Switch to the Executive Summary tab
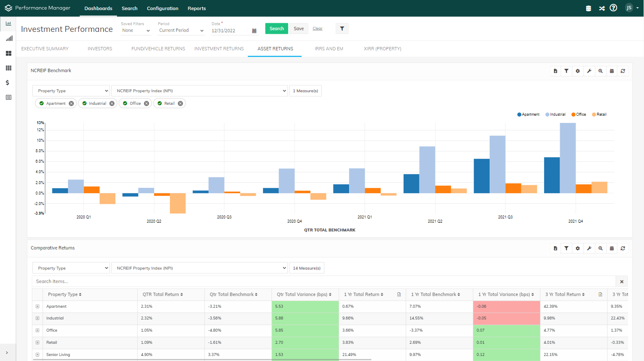The height and width of the screenshot is (361, 644). (x=45, y=49)
